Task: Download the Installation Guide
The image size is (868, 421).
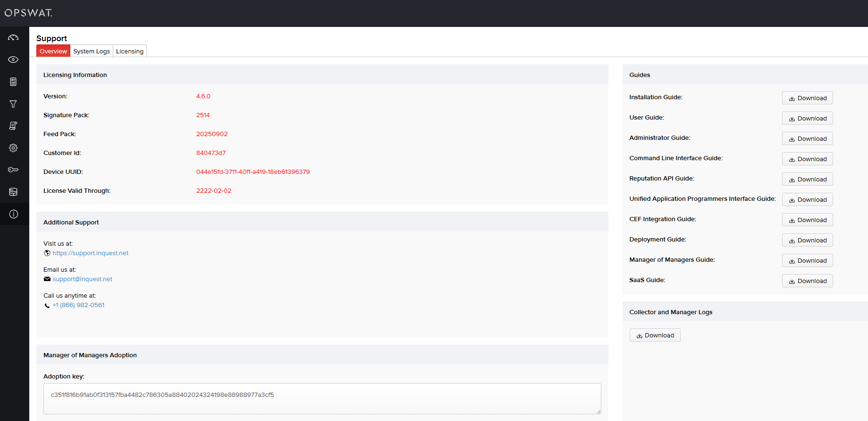Action: point(807,98)
